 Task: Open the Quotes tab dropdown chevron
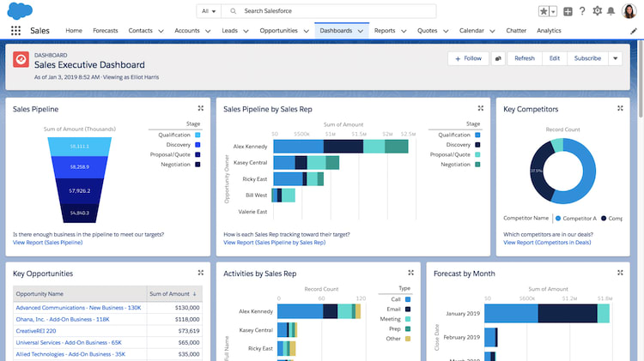coord(446,31)
